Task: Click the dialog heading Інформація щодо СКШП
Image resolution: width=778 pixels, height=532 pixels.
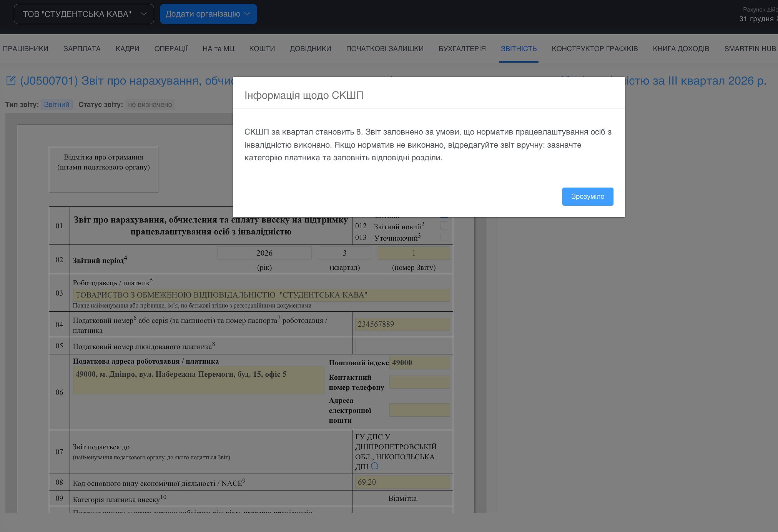Action: (304, 95)
